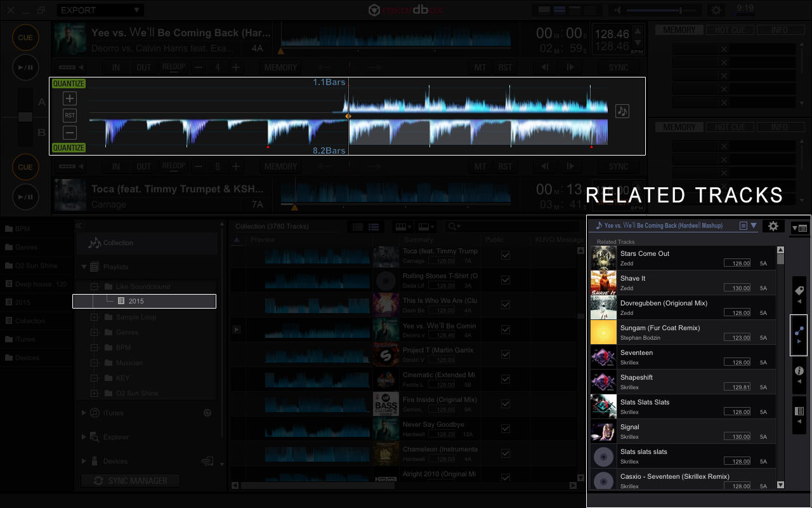Toggle play/pause on deck B
The width and height of the screenshot is (812, 508).
25,196
